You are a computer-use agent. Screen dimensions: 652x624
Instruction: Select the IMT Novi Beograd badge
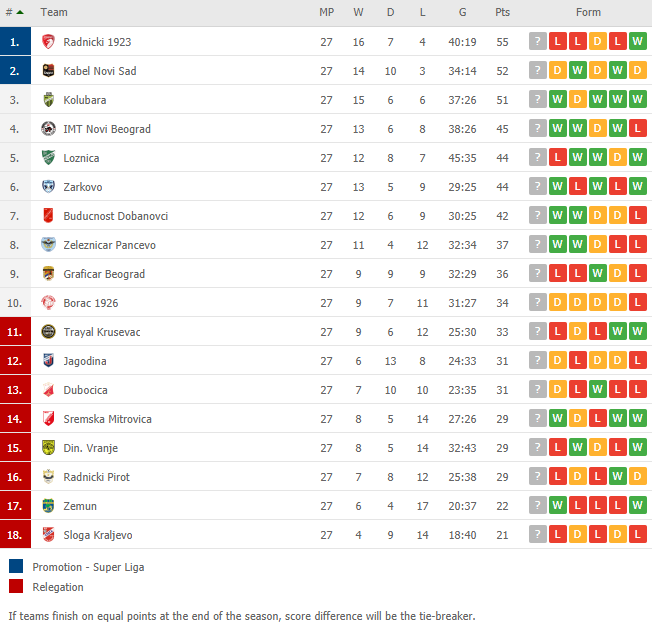48,129
